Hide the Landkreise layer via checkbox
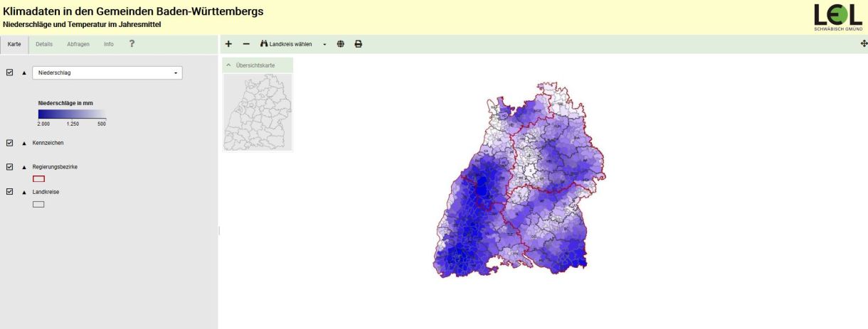Image resolution: width=868 pixels, height=329 pixels. pyautogui.click(x=10, y=192)
